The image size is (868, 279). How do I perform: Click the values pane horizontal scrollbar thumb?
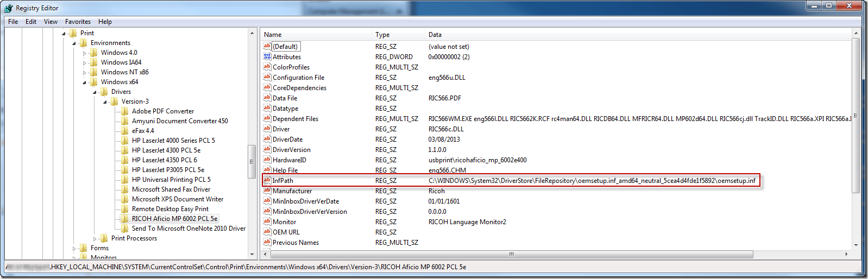[511, 254]
